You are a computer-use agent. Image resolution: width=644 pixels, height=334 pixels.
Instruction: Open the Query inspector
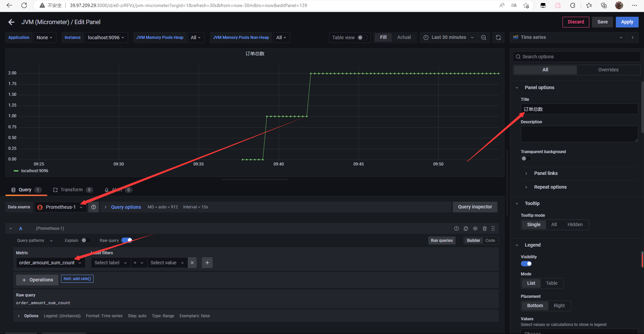coord(475,207)
